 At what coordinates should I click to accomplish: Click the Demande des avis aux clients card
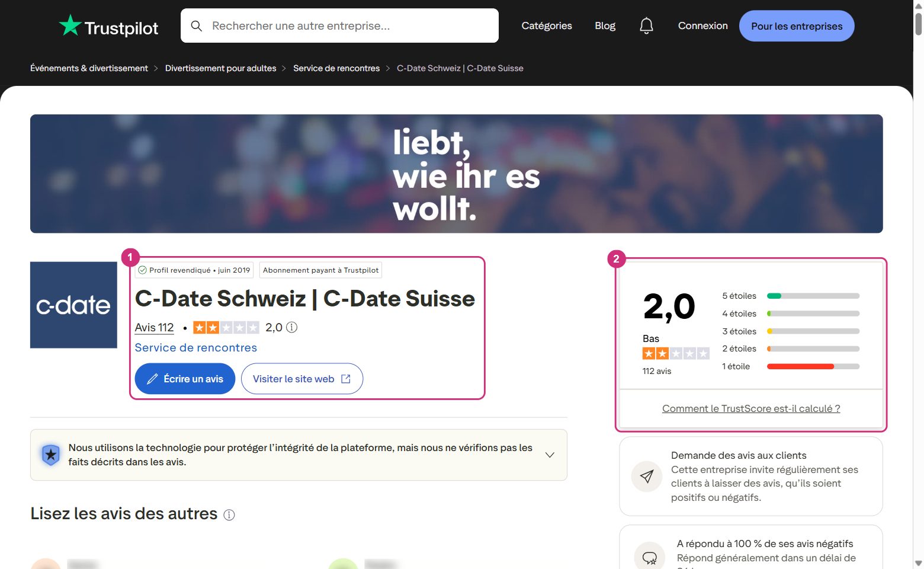[751, 477]
